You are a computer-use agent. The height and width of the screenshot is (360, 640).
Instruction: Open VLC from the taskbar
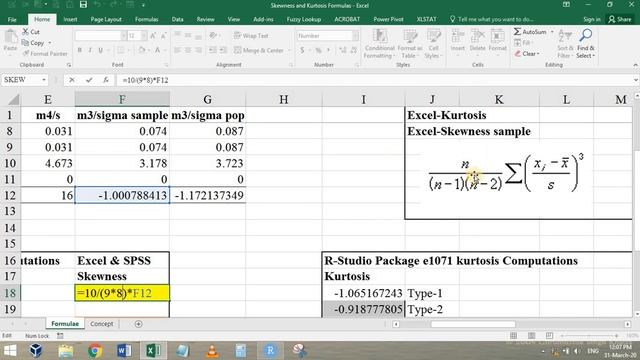click(212, 351)
